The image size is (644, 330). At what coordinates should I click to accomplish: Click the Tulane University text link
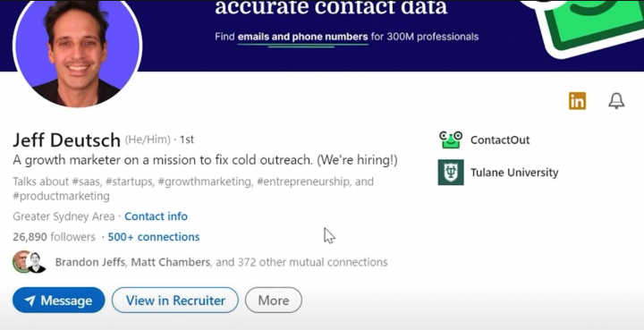pos(514,173)
